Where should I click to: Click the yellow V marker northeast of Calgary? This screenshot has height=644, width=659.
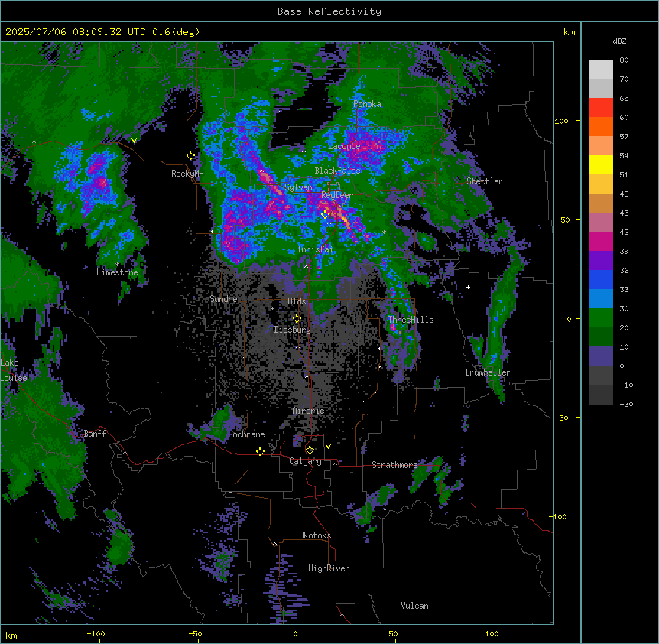(x=328, y=447)
